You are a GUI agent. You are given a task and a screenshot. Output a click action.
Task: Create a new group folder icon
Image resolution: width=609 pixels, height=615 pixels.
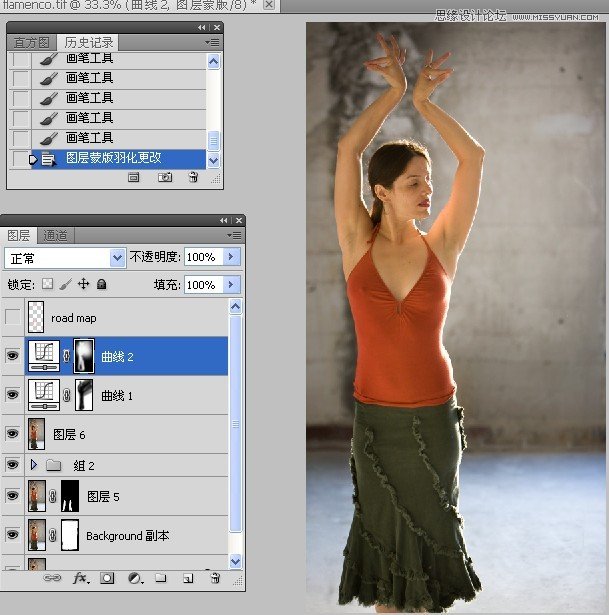tap(160, 577)
